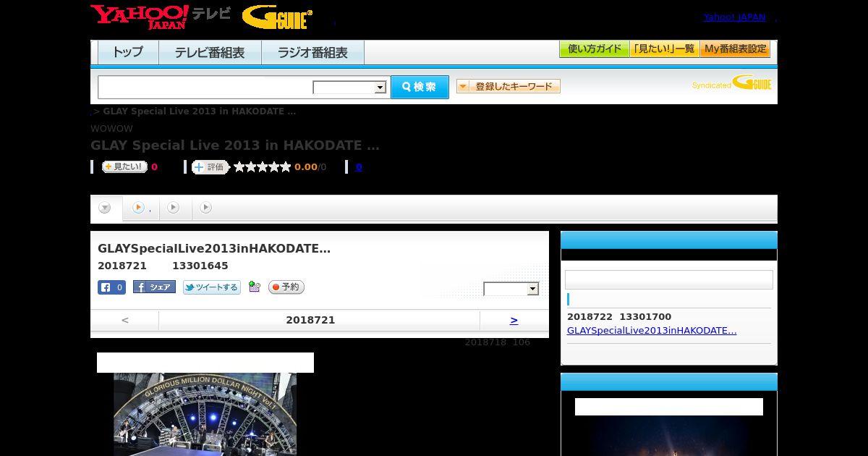This screenshot has height=456, width=868.
Task: Click the 2018721 date heading in navigation
Action: [x=310, y=320]
